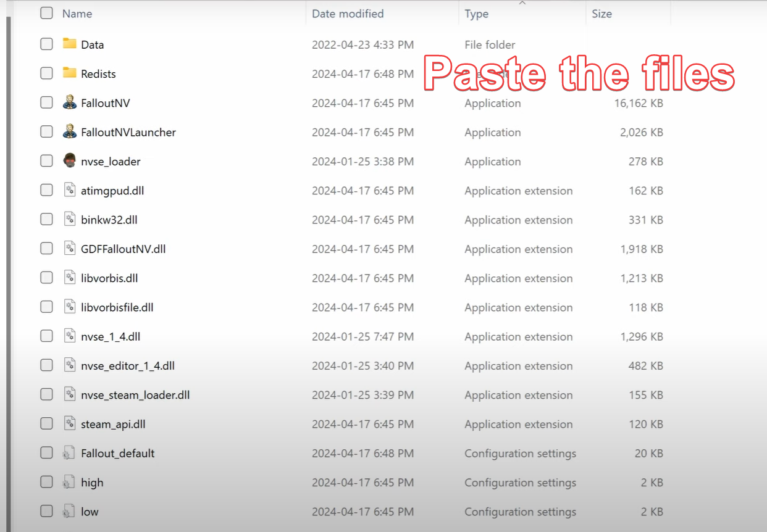Image resolution: width=767 pixels, height=532 pixels.
Task: Click date 2024-01-25 7:47 PM
Action: [x=363, y=337]
